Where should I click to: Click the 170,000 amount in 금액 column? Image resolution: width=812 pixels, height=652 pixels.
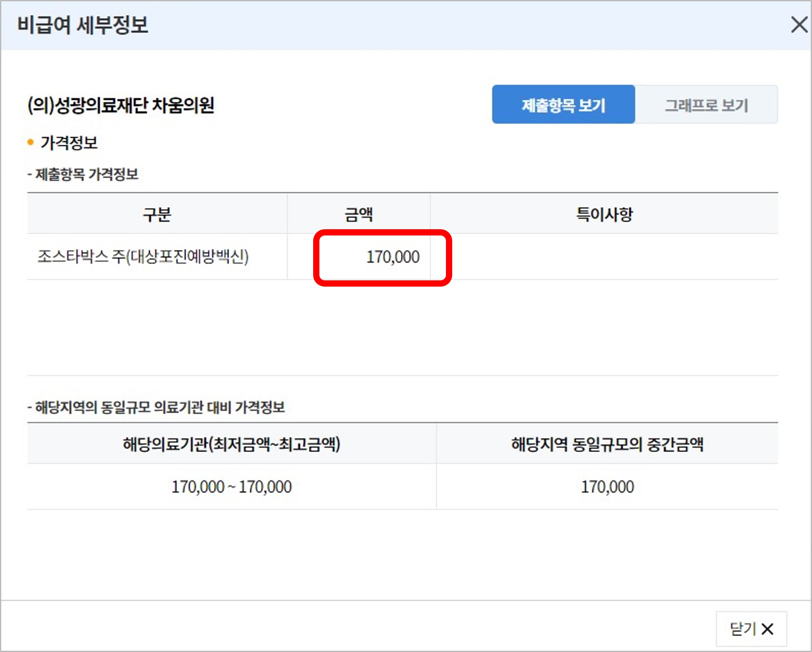pyautogui.click(x=392, y=257)
